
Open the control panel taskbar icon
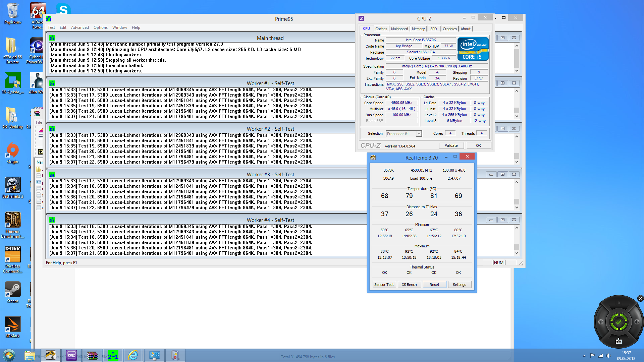pyautogui.click(x=154, y=355)
